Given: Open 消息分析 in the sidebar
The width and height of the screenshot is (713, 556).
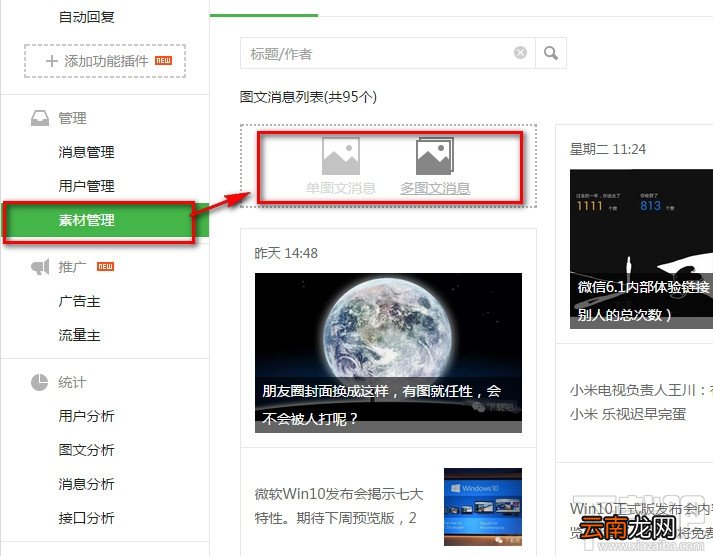Looking at the screenshot, I should pyautogui.click(x=86, y=484).
